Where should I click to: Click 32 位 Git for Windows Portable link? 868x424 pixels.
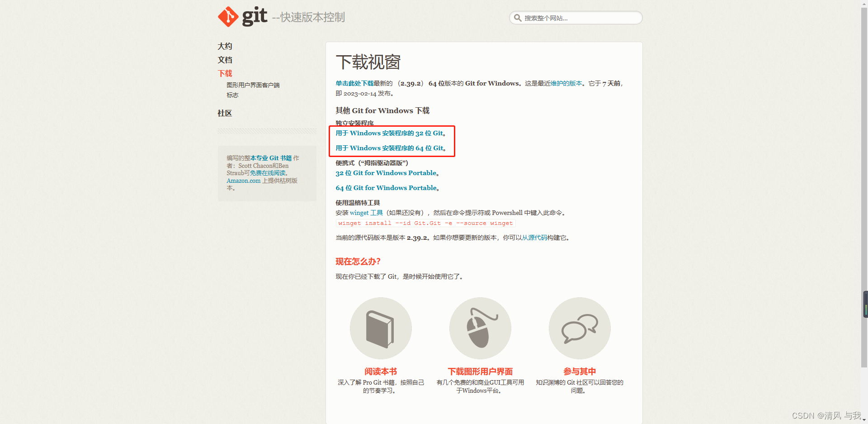(387, 173)
